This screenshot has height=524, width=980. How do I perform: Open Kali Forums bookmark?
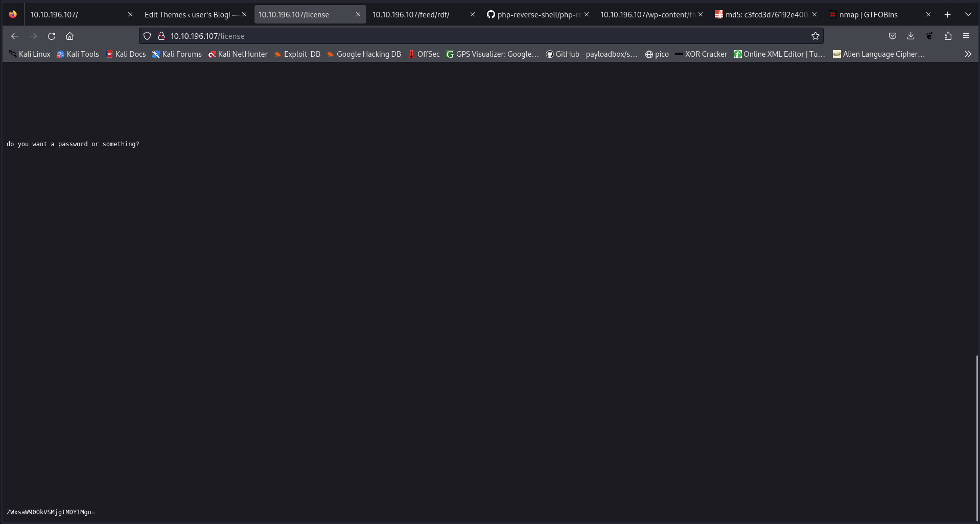click(177, 54)
